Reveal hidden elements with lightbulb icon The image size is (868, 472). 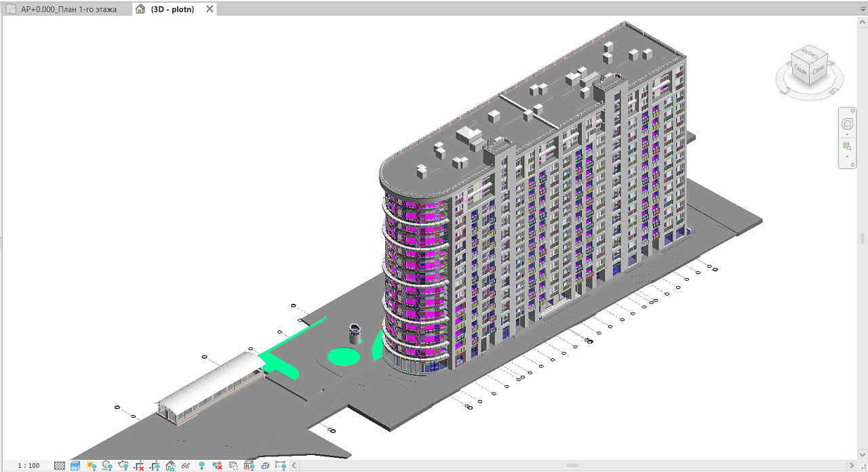tap(201, 466)
